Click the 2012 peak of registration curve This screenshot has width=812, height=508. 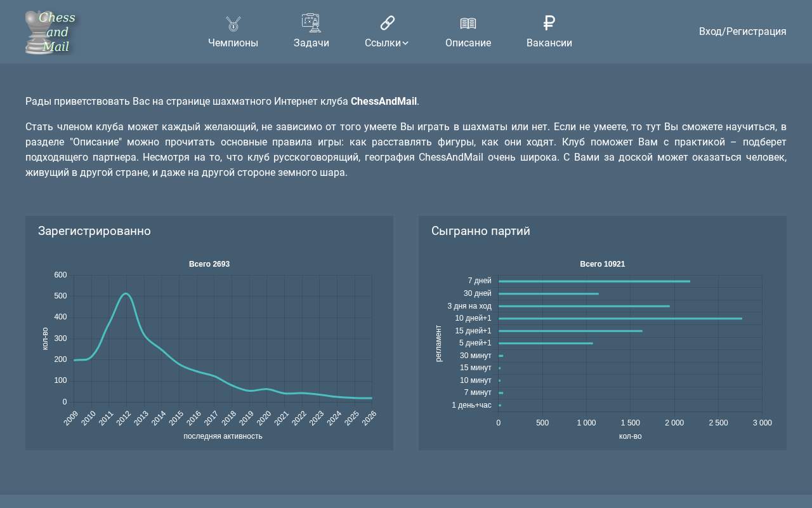tap(126, 294)
